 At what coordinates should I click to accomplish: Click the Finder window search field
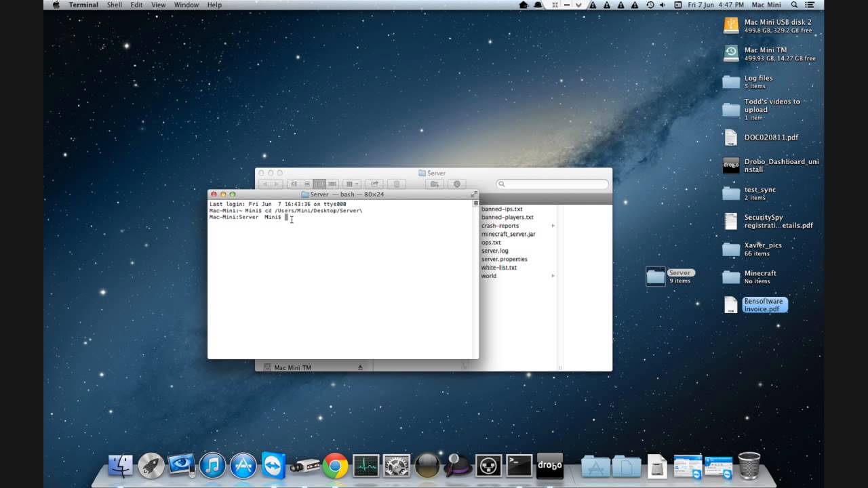coord(552,184)
